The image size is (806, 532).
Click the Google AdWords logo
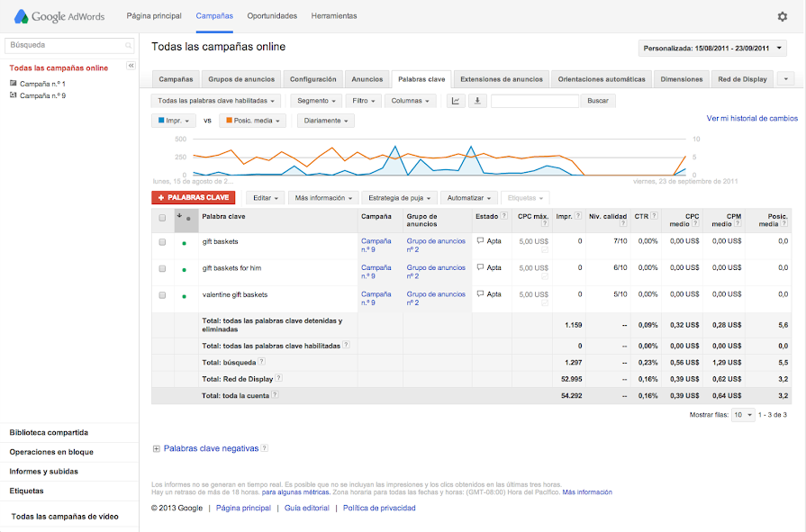(x=60, y=16)
